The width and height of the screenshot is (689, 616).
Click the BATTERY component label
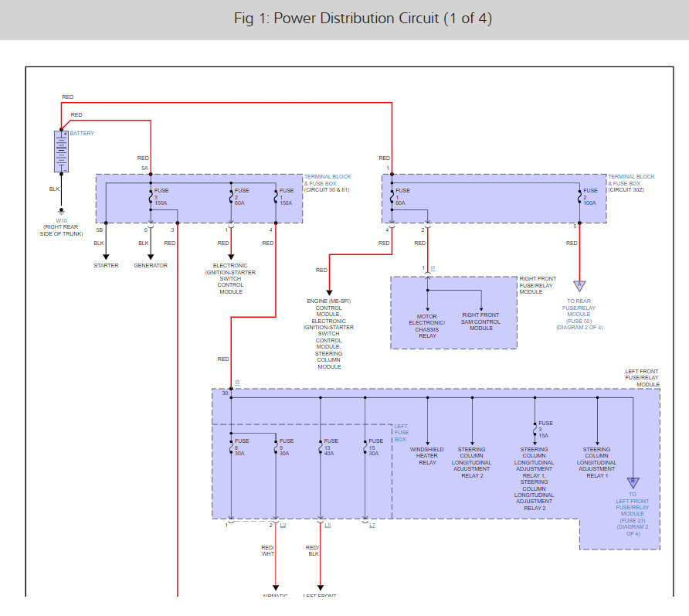82,133
